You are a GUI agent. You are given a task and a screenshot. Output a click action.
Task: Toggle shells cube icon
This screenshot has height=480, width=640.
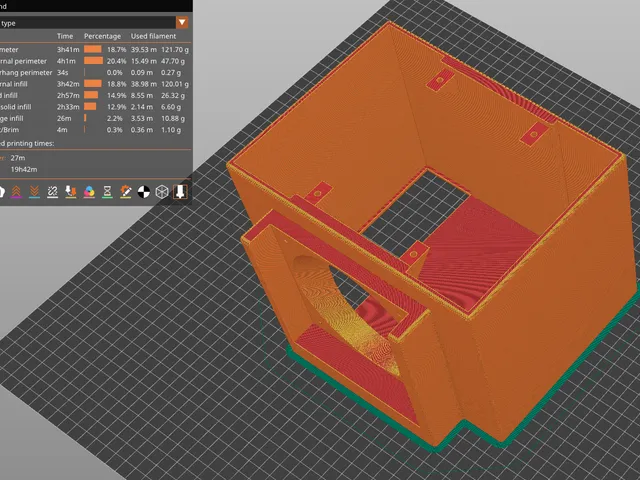coord(162,191)
